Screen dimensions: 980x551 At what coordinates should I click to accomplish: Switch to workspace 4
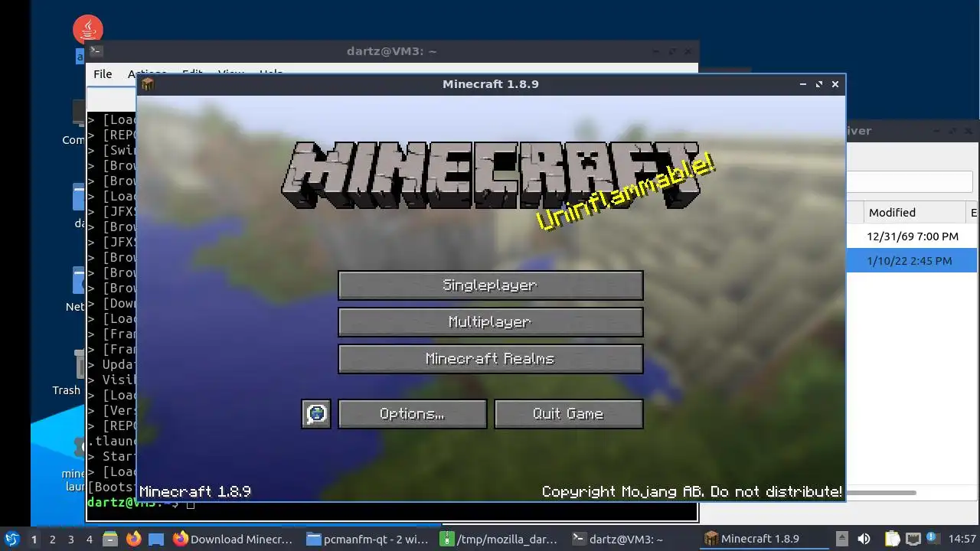[89, 539]
